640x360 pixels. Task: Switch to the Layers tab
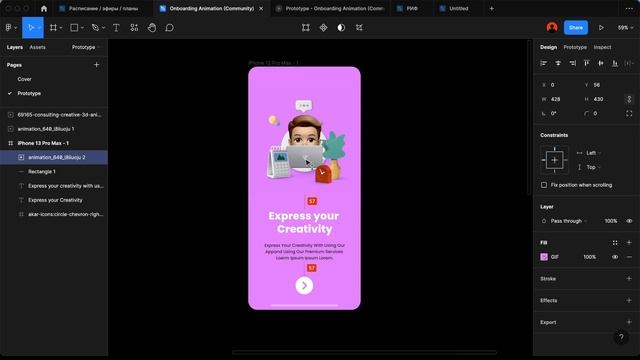pyautogui.click(x=15, y=47)
